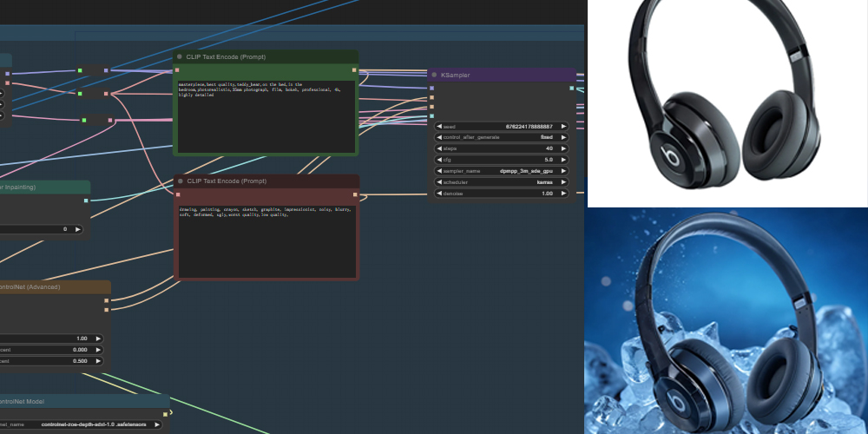Collapse the KSampler node using its title dot
This screenshot has width=868, height=434.
pos(434,75)
